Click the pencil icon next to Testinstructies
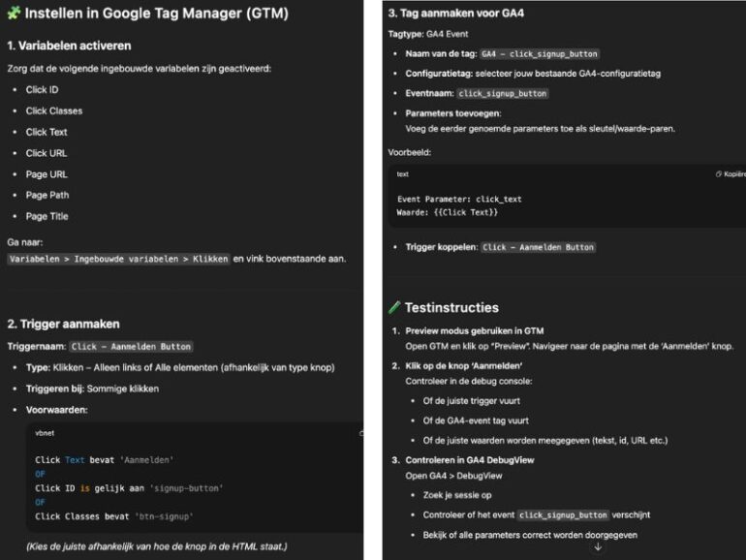The height and width of the screenshot is (560, 746). tap(394, 307)
